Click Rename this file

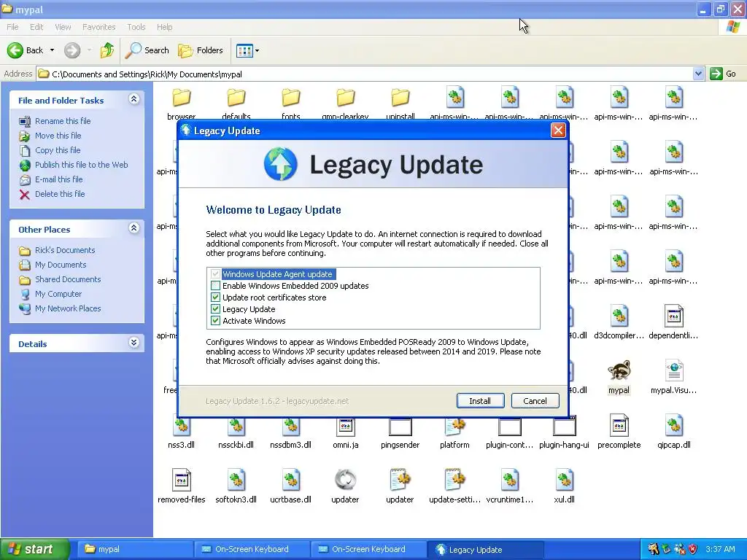[63, 121]
